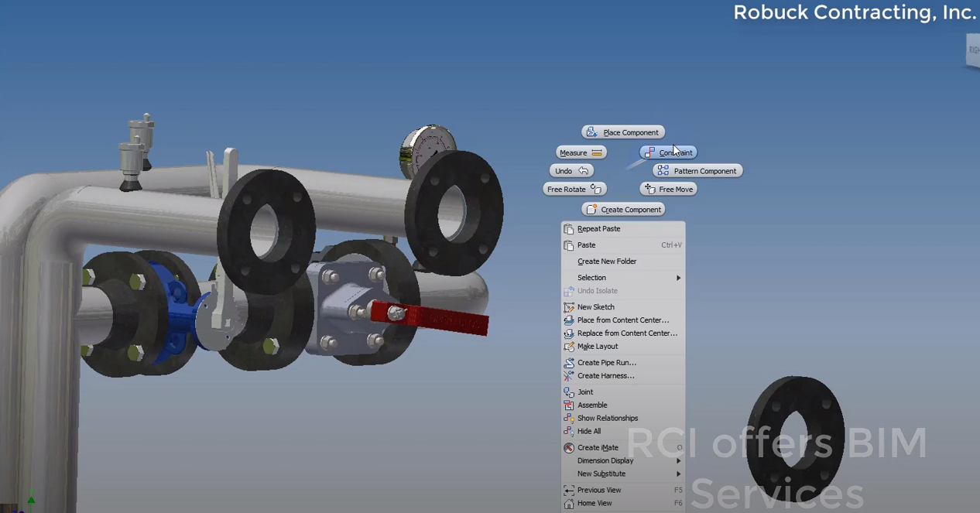Select Create Harness menu item
Image resolution: width=980 pixels, height=513 pixels.
[x=623, y=376]
